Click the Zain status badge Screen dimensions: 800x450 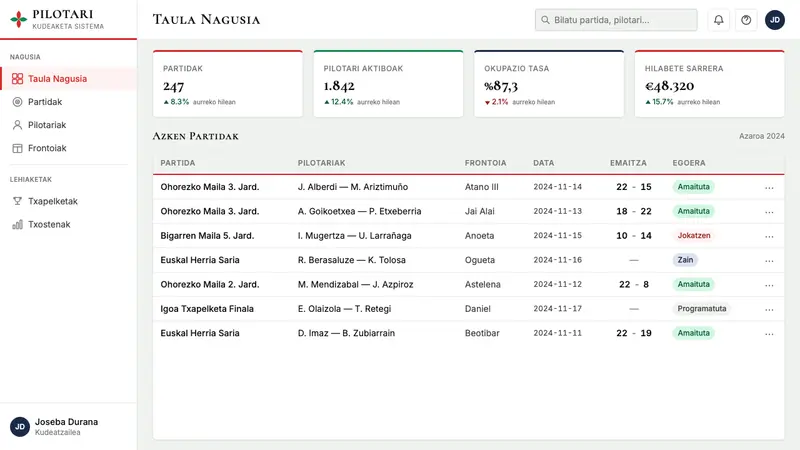pyautogui.click(x=685, y=260)
